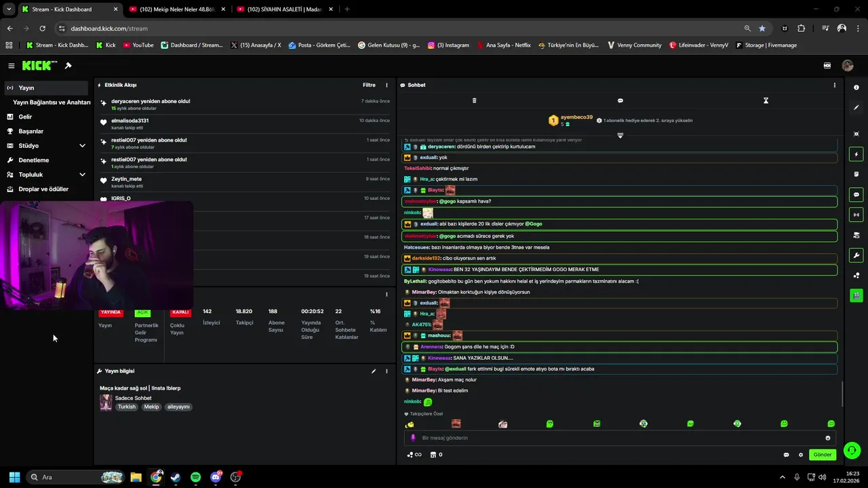Click the dashboard layout icon near avatar
This screenshot has width=868, height=488.
(827, 66)
